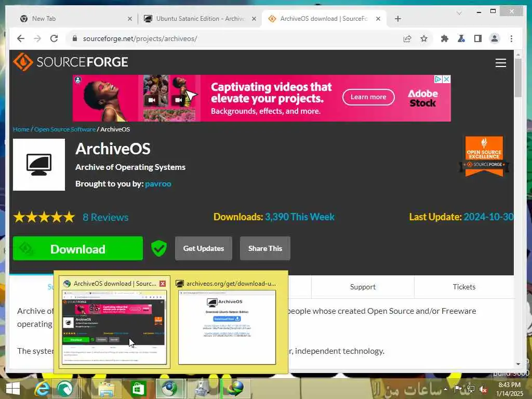Click the tab search chevron in title bar
532x399 pixels.
pos(459,13)
